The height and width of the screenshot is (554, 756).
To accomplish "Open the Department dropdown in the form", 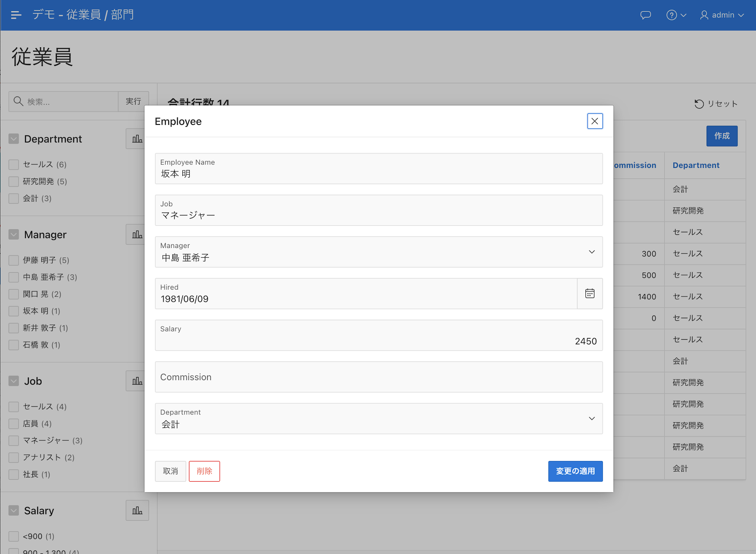I will point(591,419).
